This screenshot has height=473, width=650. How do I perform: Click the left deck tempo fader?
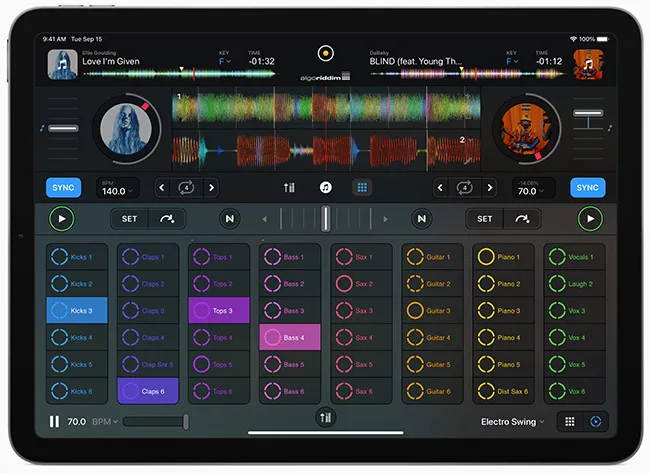pyautogui.click(x=63, y=129)
